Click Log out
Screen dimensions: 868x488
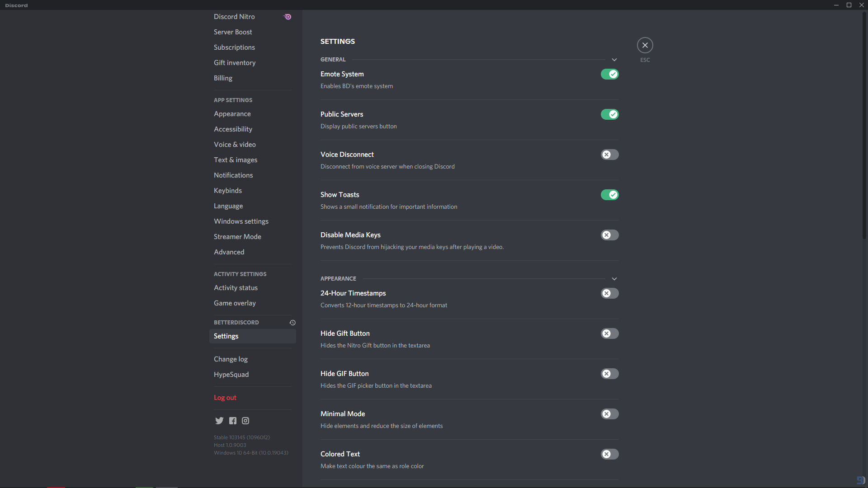[225, 398]
